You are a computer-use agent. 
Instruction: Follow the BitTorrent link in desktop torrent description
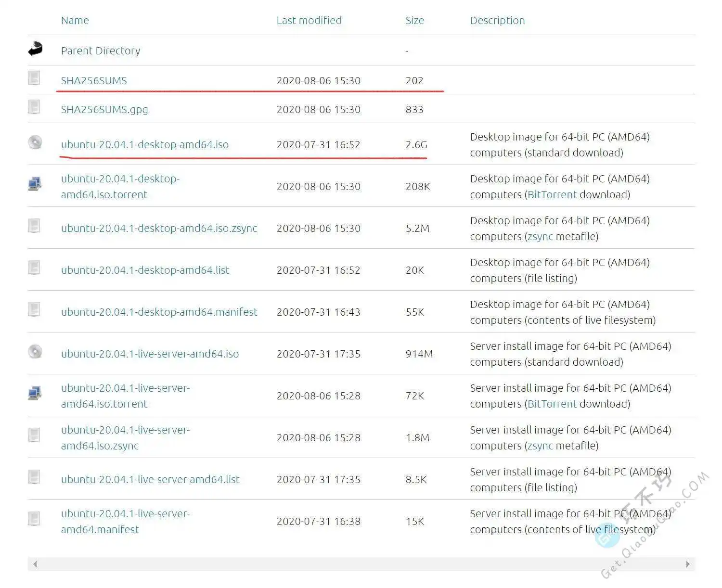pos(552,194)
